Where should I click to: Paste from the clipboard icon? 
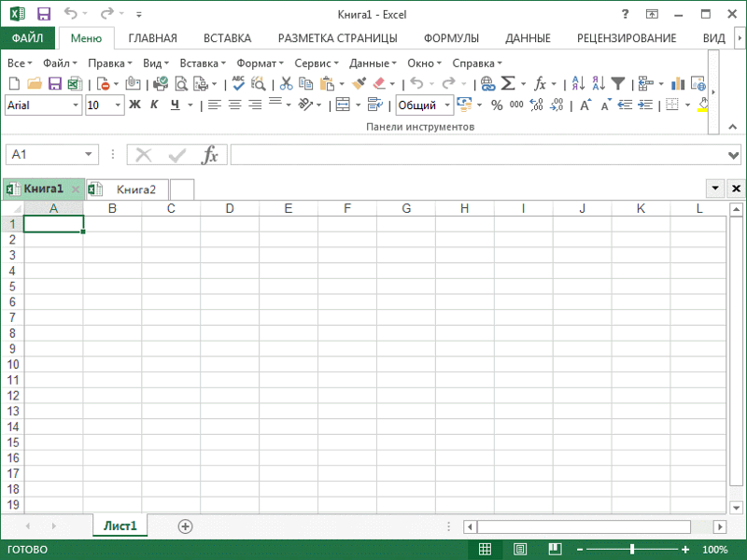pyautogui.click(x=327, y=84)
